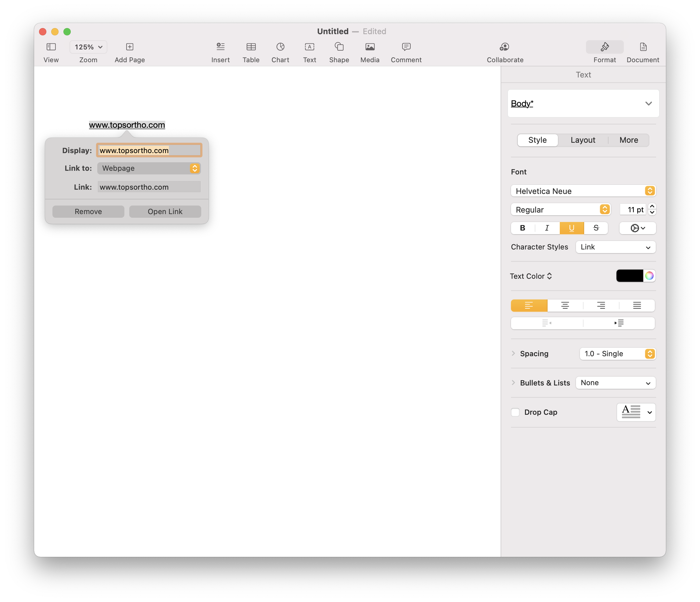
Task: Click the Remove link button
Action: coord(88,212)
